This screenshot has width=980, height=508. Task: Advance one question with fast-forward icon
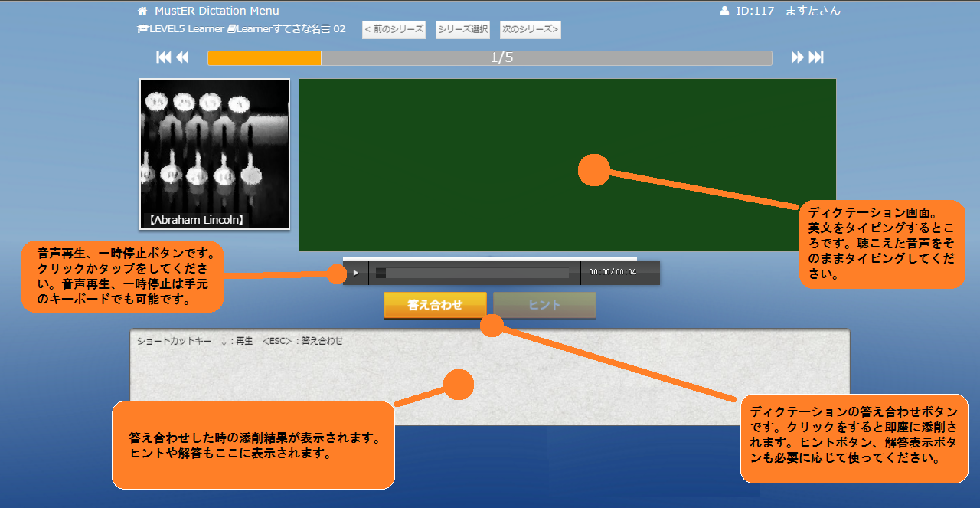point(798,57)
